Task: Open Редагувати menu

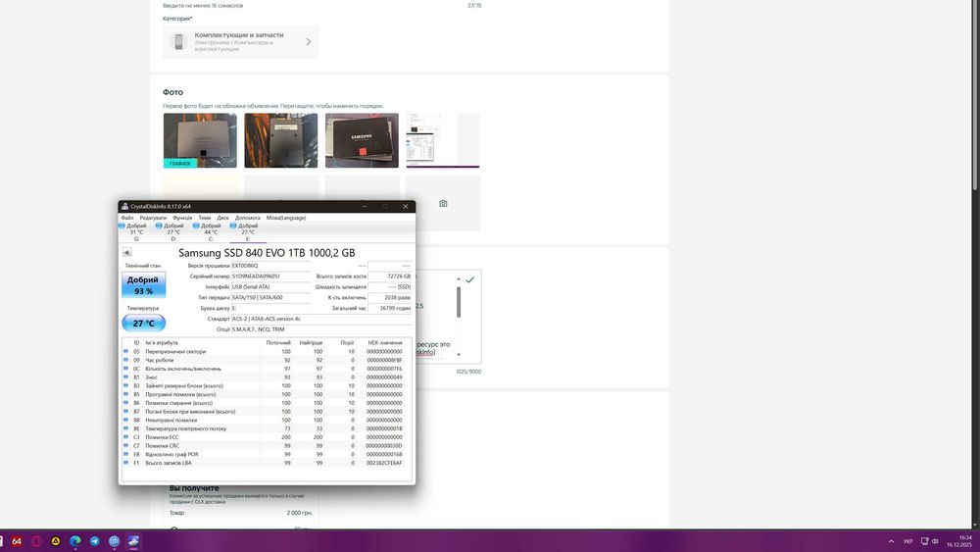Action: 153,218
